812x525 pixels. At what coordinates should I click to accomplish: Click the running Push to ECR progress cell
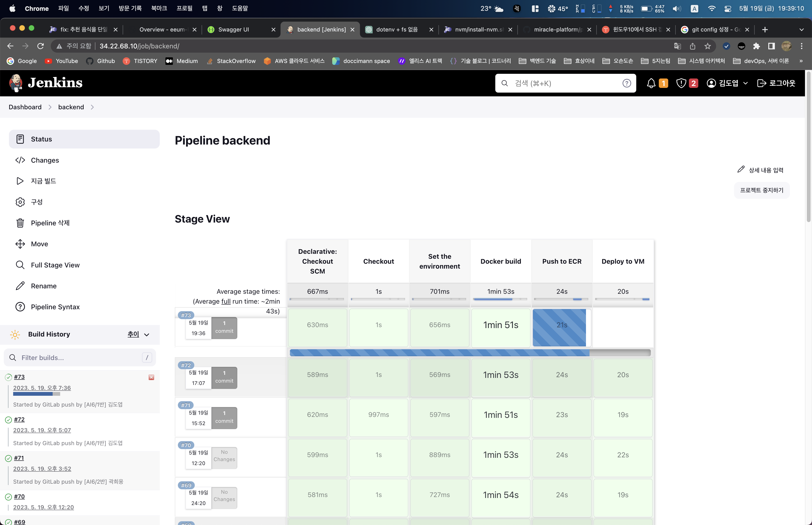[559, 328]
